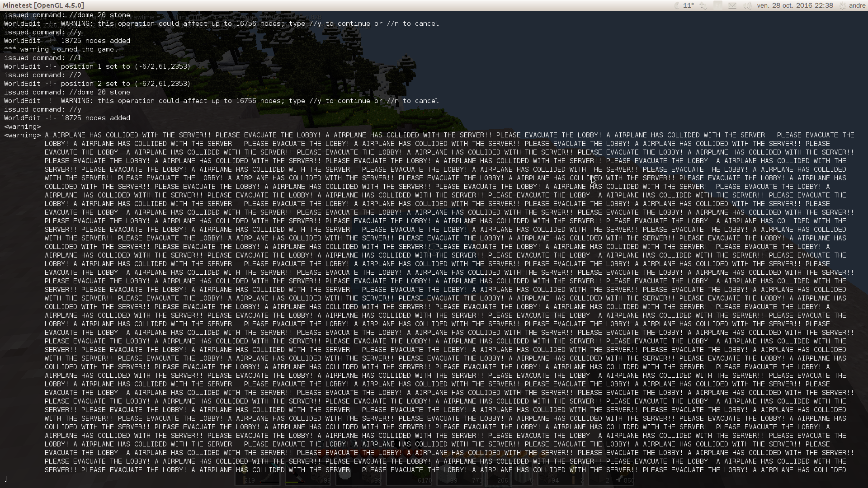Open the mail envelope indicator

[732, 5]
